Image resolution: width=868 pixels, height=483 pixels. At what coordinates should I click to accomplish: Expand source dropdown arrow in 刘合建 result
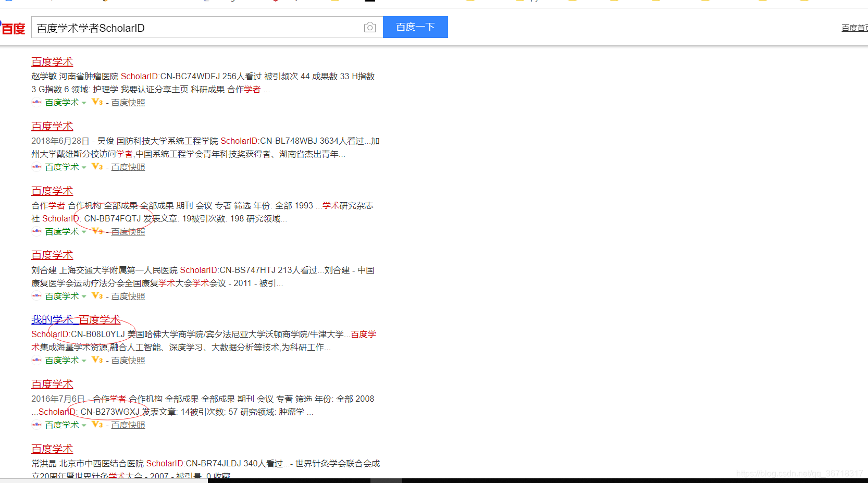[84, 296]
